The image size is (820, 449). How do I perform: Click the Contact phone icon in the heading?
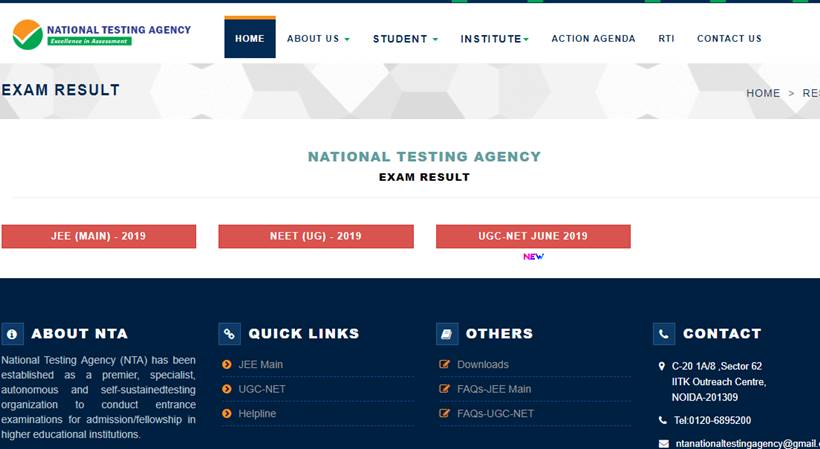664,334
